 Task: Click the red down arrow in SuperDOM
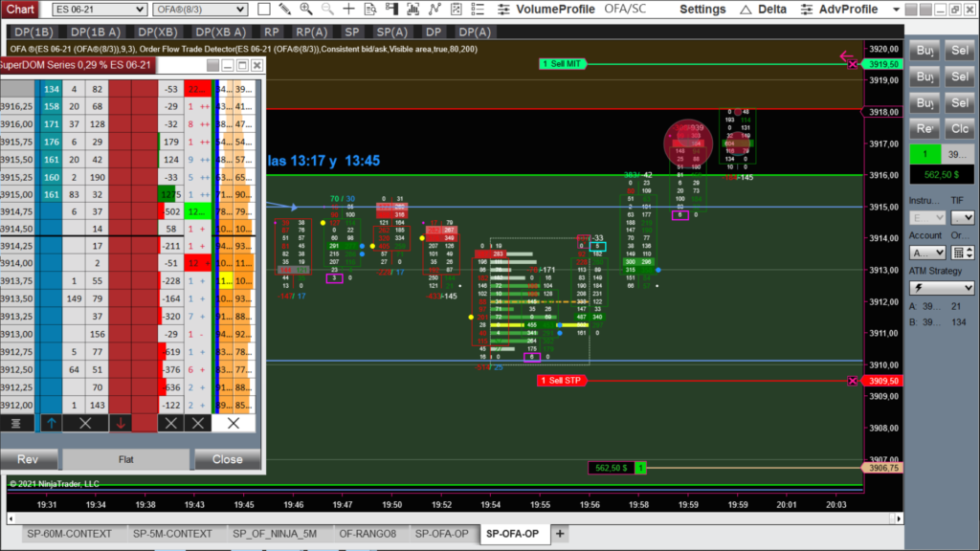[121, 423]
